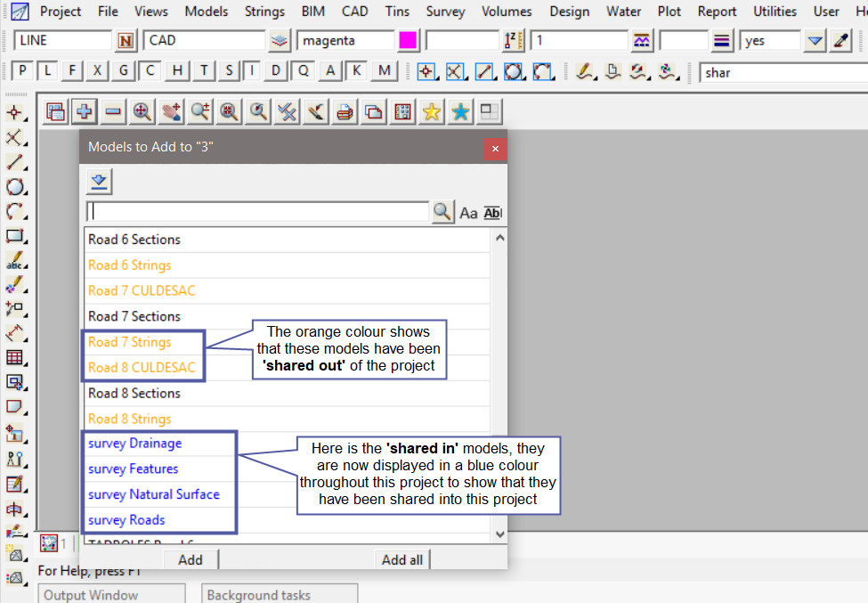Toggle the Aa case-sensitive search option
The image size is (868, 603).
click(x=468, y=213)
